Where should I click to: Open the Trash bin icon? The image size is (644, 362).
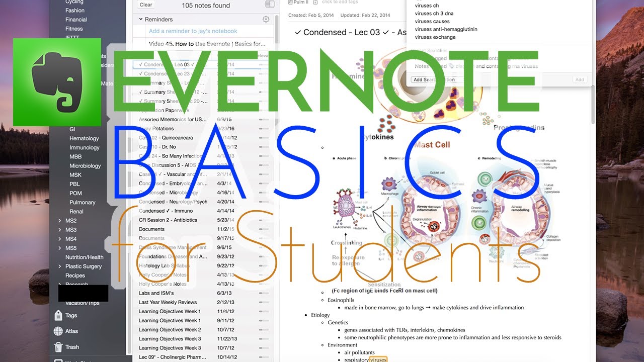(x=58, y=347)
